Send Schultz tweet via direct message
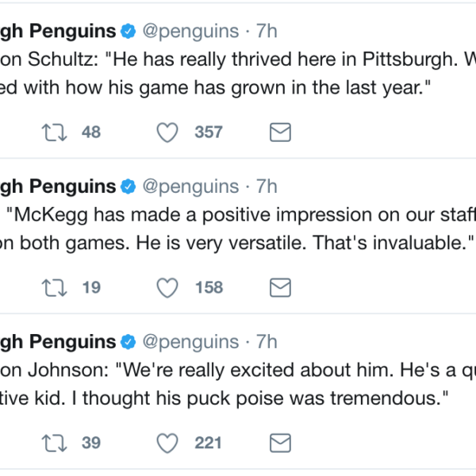The width and height of the screenshot is (476, 476). [x=280, y=132]
